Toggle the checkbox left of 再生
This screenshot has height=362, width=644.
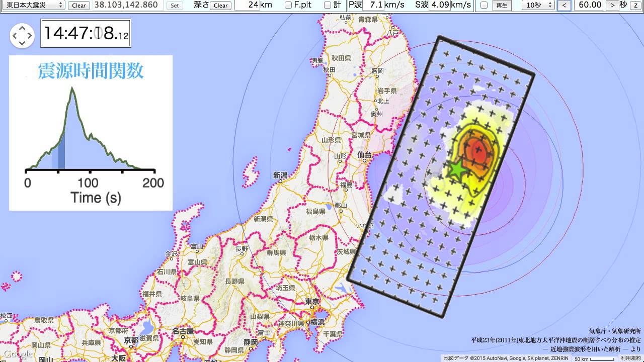(x=484, y=5)
